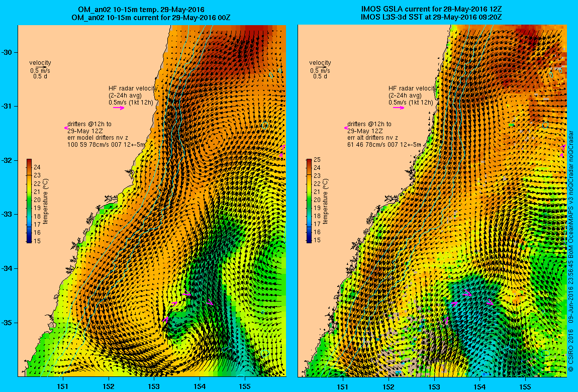The image size is (578, 392).
Task: Click the '15' tick on left colorbar
Action: pos(37,241)
